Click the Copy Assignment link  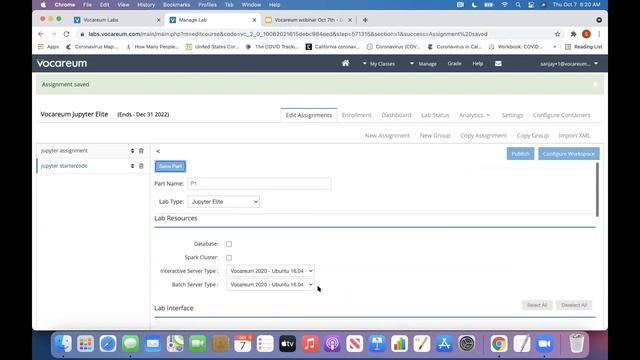coord(483,136)
